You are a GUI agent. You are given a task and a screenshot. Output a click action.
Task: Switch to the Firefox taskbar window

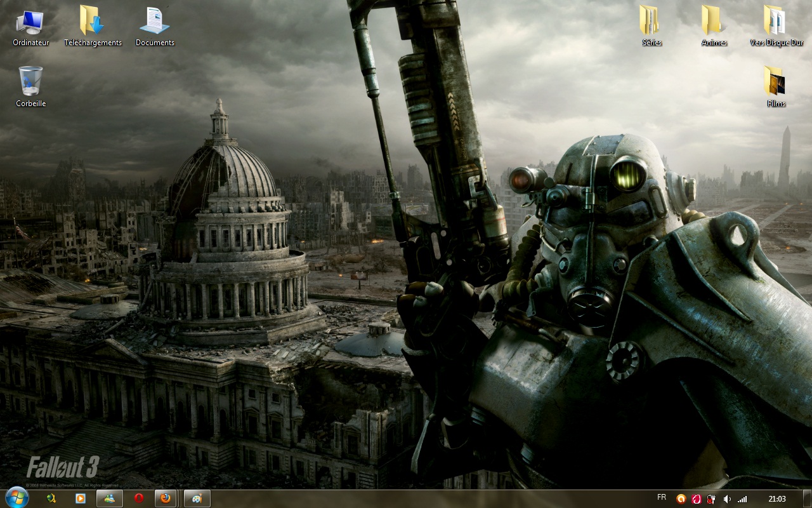click(x=166, y=498)
